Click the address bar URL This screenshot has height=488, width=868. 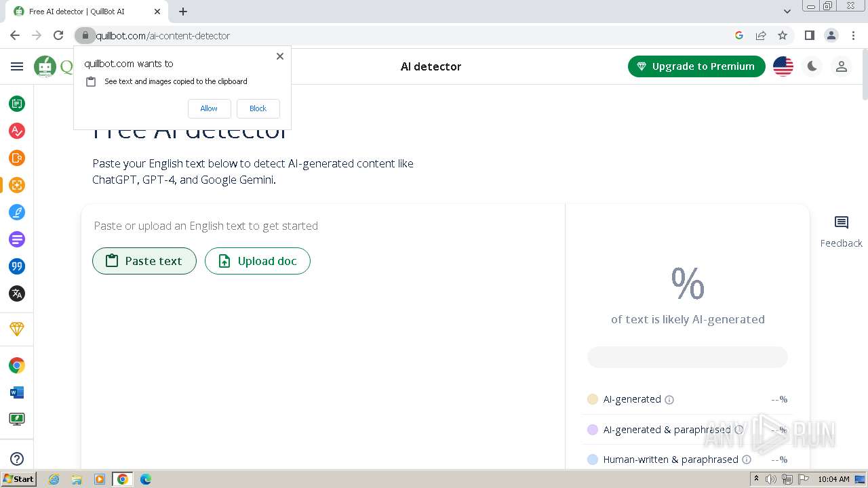163,35
